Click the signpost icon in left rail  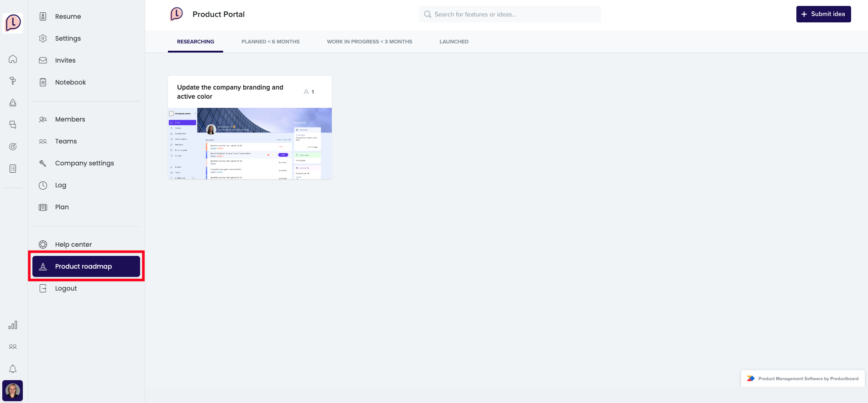coord(13,81)
